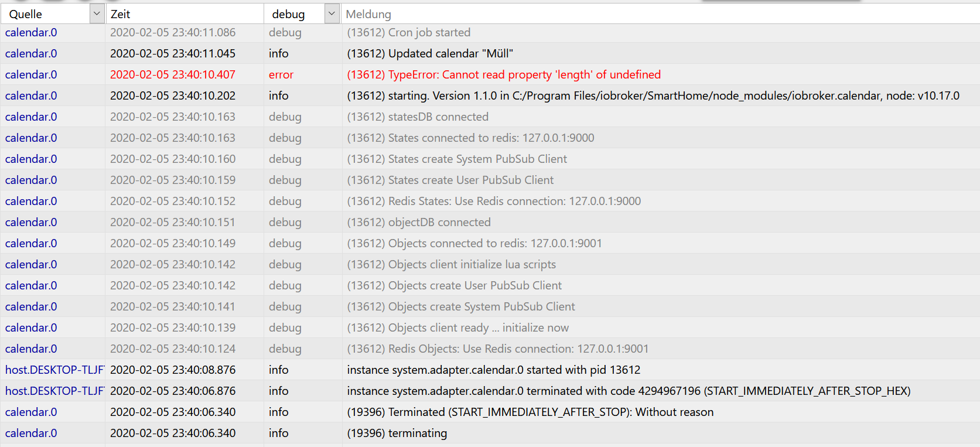Select message '(19396) terminating'

[x=397, y=433]
